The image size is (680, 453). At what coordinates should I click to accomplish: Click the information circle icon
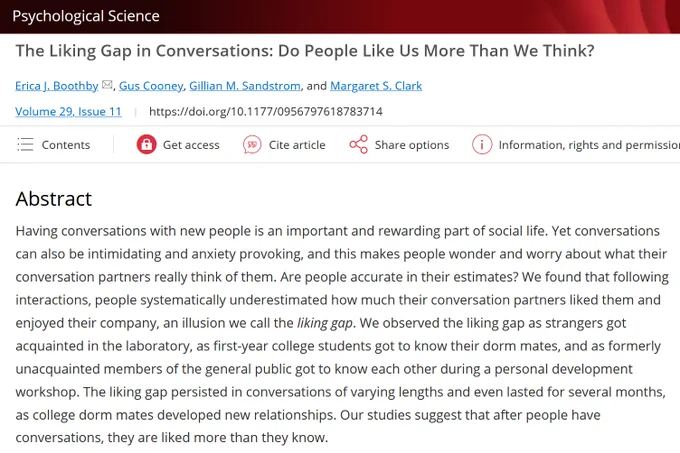click(482, 144)
